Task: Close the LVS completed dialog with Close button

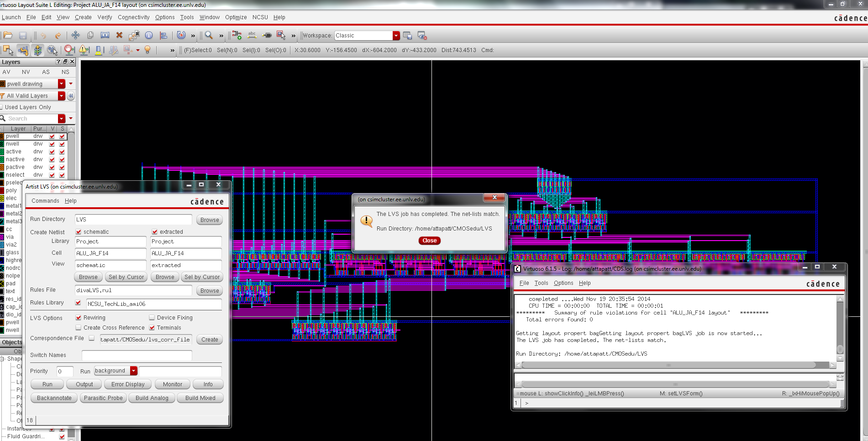Action: (429, 241)
